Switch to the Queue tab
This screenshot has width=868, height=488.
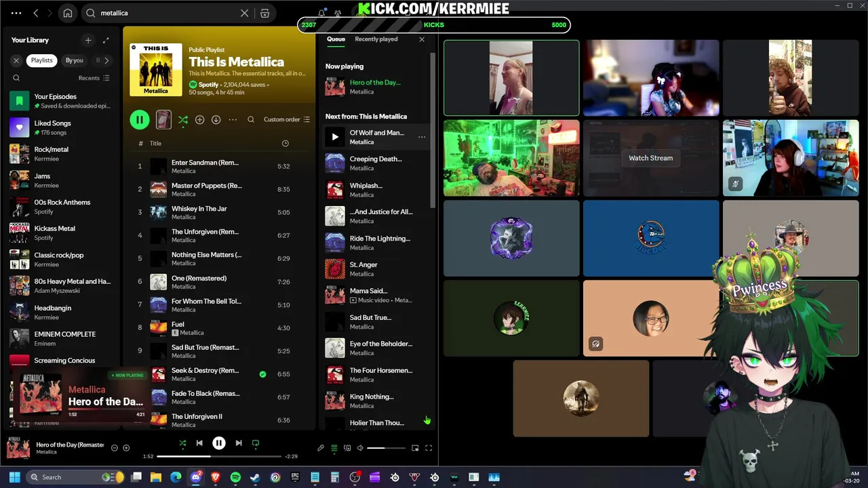(x=336, y=39)
